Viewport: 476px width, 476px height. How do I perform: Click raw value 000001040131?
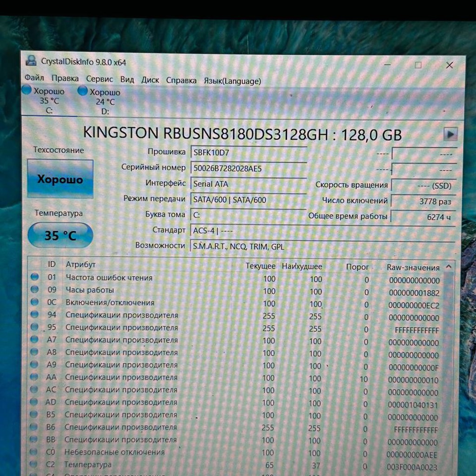click(413, 405)
